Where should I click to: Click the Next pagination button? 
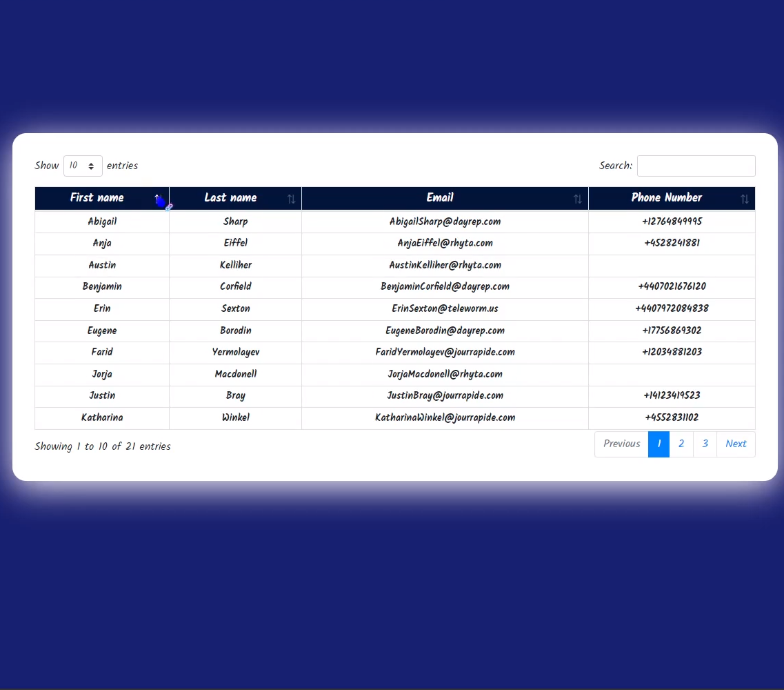736,444
